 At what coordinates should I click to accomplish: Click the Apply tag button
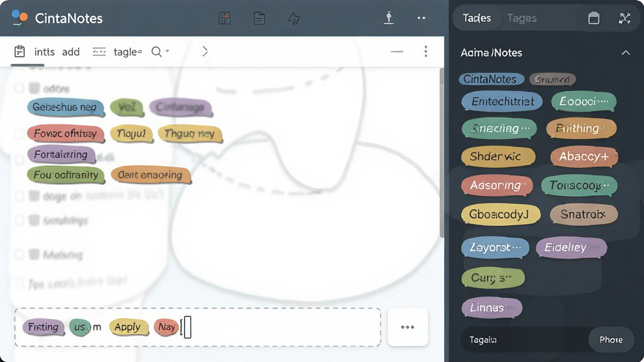128,327
